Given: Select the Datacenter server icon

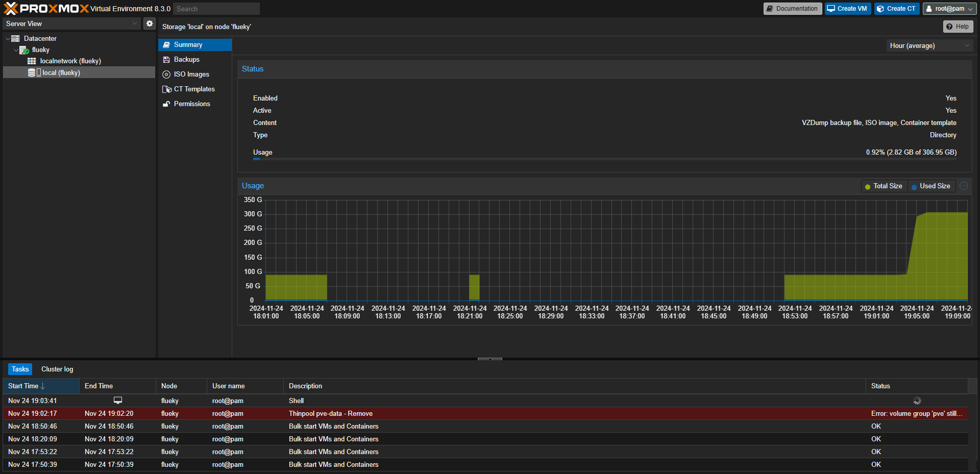Looking at the screenshot, I should pyautogui.click(x=16, y=39).
